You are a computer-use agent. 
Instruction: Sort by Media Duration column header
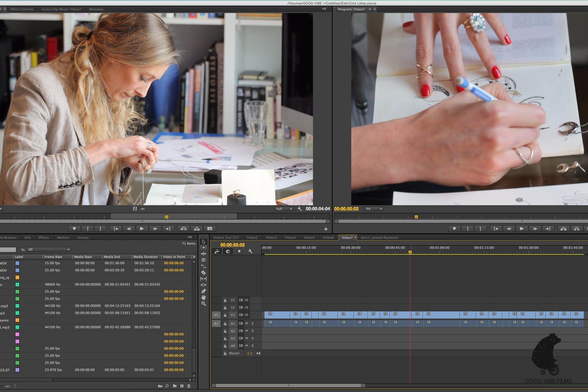146,257
